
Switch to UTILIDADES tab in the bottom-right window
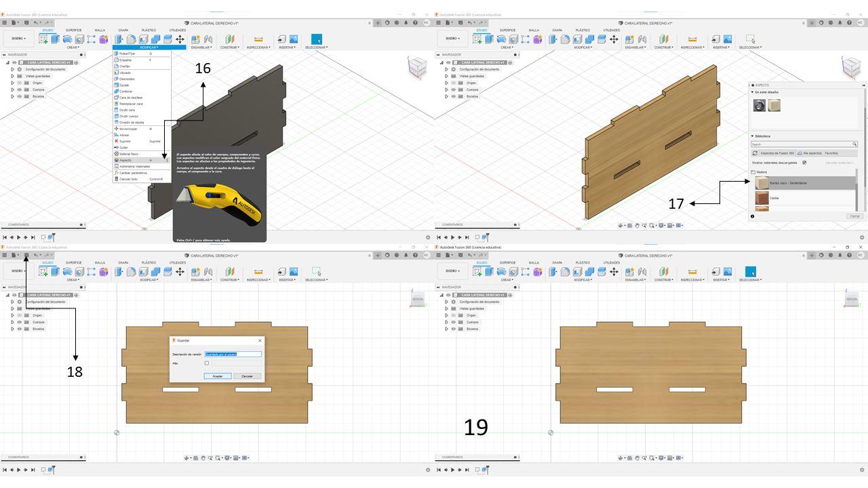[x=611, y=262]
